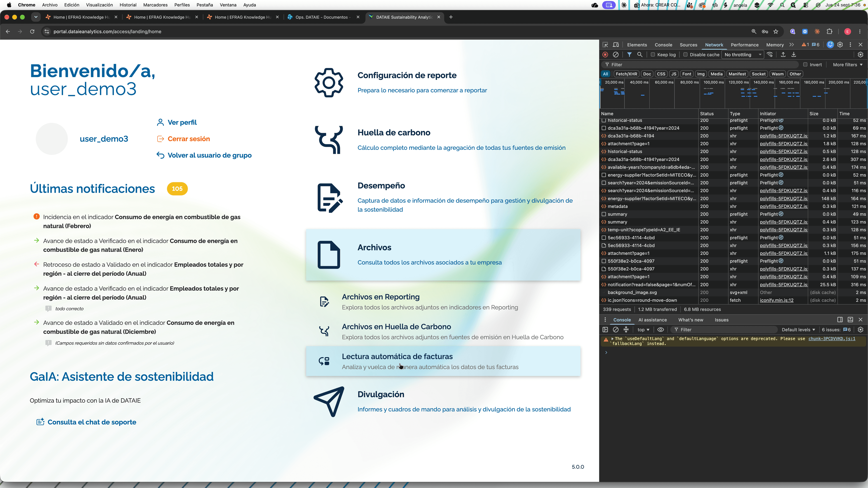
Task: Open the Default levels dropdown
Action: [798, 330]
